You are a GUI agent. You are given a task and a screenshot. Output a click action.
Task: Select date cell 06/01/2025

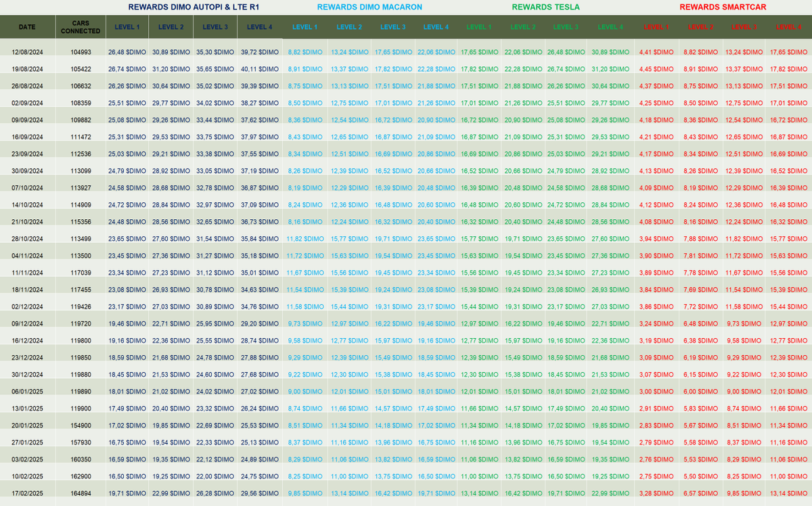pos(27,391)
